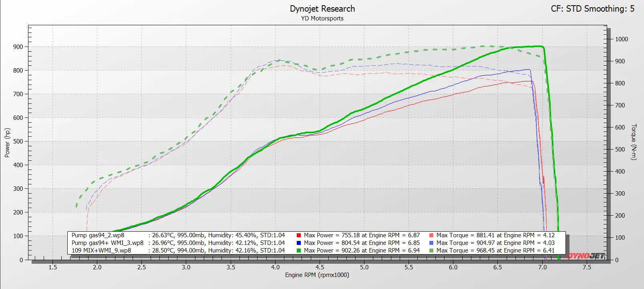Click the Dynojet logo watermark
This screenshot has width=644, height=289.
(586, 255)
